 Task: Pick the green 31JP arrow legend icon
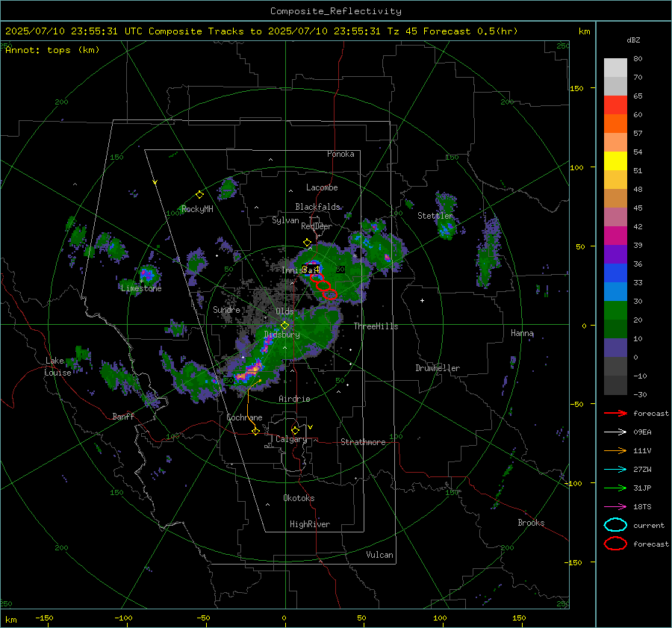(615, 488)
